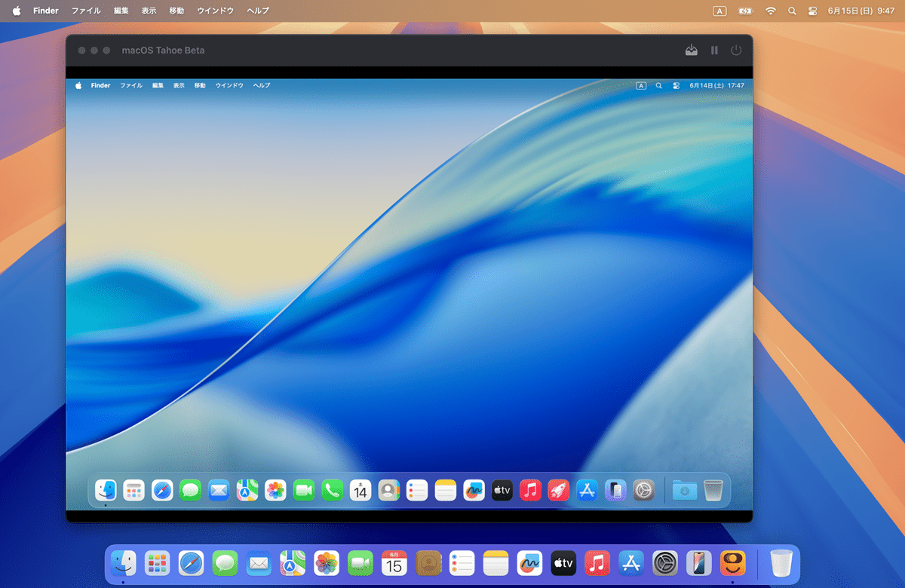Launch Safari from the guest VM dock
The height and width of the screenshot is (588, 905).
(162, 491)
